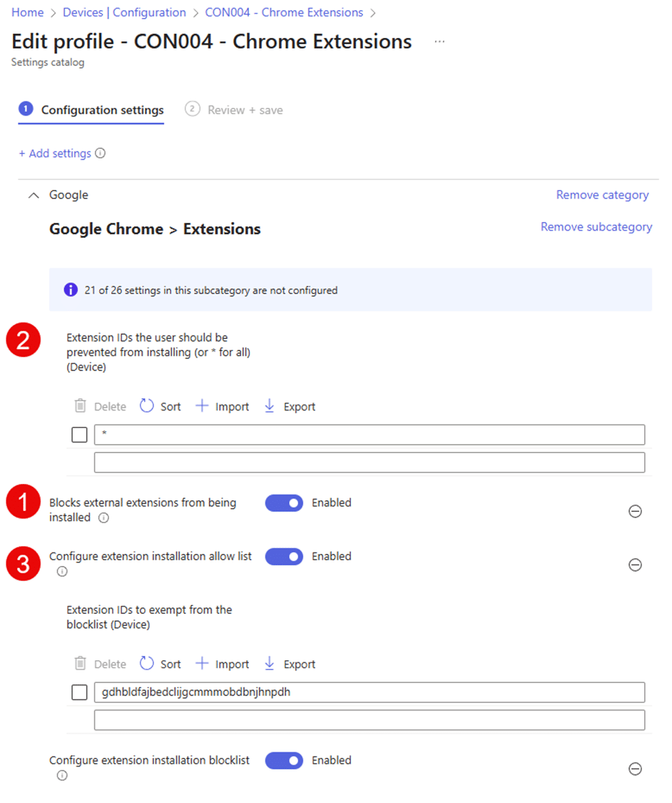The width and height of the screenshot is (672, 803).
Task: Click Sort icon in the exempt extensions toolbar
Action: (x=146, y=664)
